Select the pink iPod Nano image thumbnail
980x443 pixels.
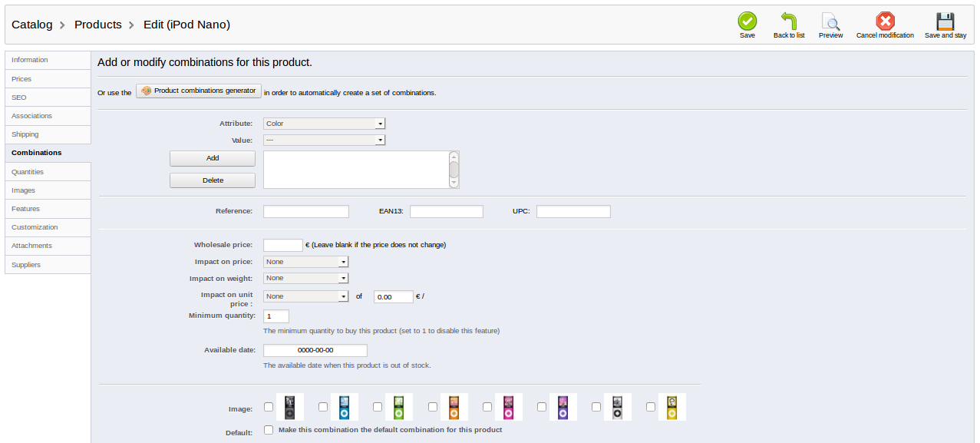coord(508,407)
